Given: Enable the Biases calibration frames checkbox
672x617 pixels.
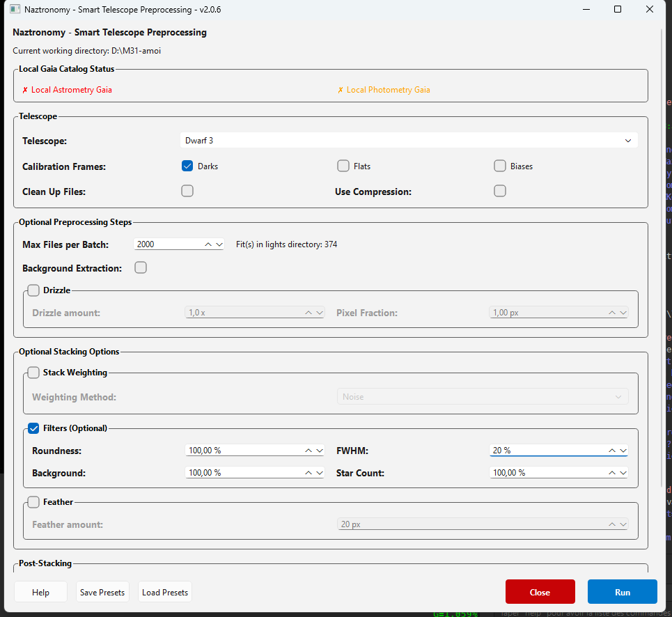Looking at the screenshot, I should 500,166.
